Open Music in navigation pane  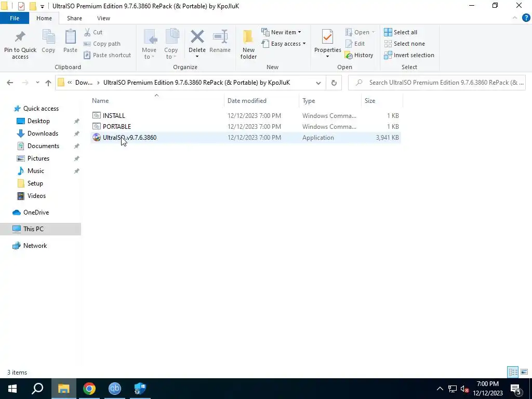[x=35, y=171]
